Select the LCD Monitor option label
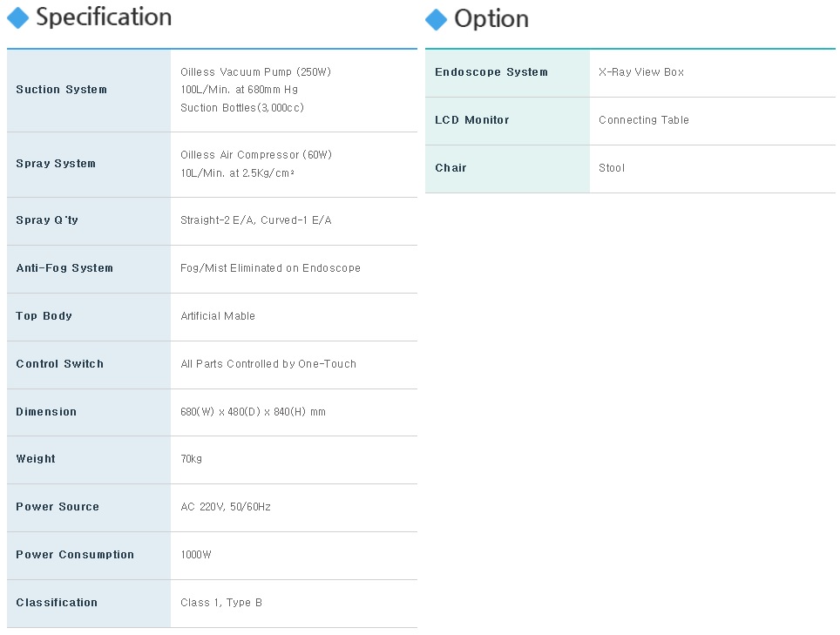The image size is (840, 635). tap(472, 120)
